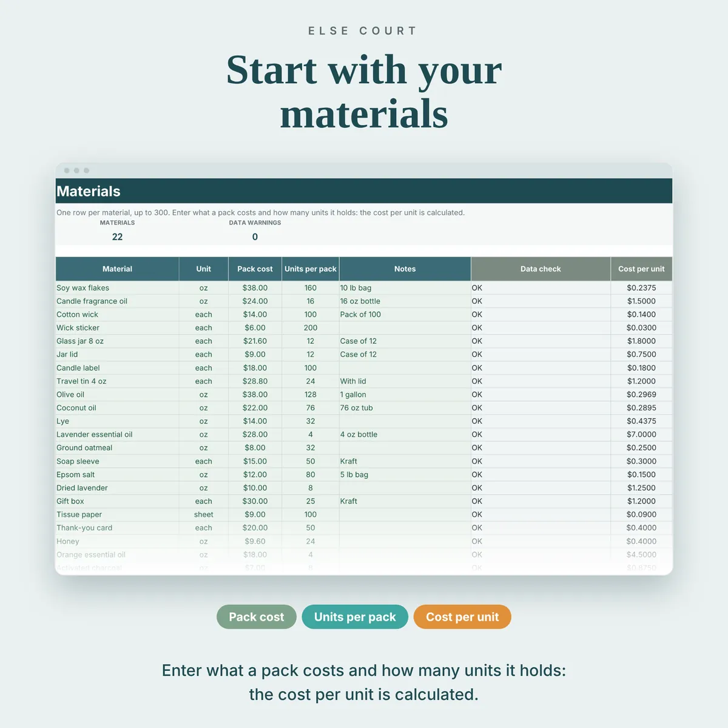This screenshot has width=728, height=728.
Task: Click the 76 units per pack cell
Action: point(310,408)
